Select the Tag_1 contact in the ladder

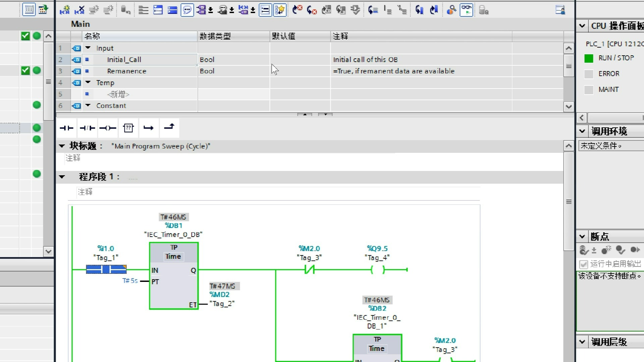click(106, 269)
